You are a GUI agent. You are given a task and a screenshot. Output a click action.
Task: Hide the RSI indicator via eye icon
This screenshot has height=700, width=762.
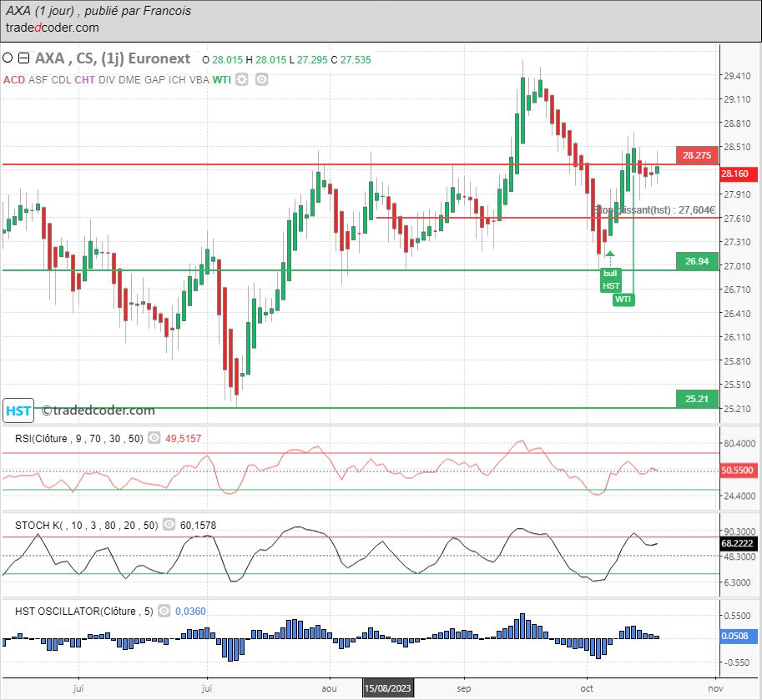(154, 438)
